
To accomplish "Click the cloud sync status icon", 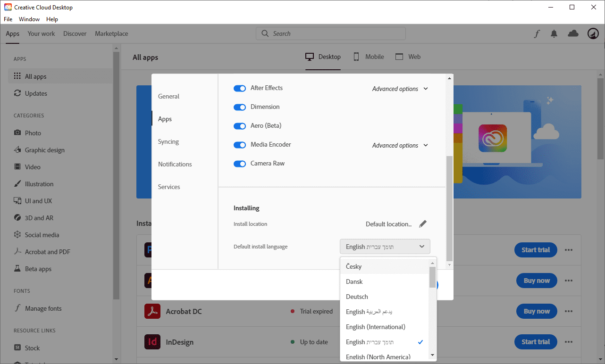I will [573, 33].
